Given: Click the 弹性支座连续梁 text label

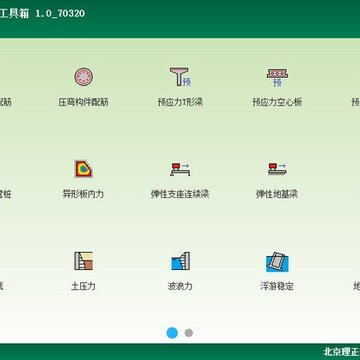Looking at the screenshot, I should tap(180, 194).
